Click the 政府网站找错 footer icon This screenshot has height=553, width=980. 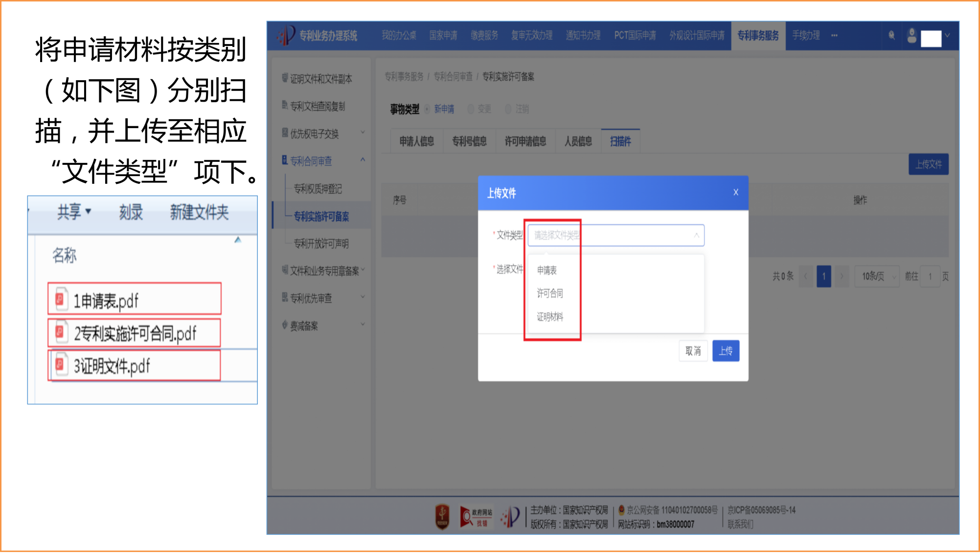point(477,516)
